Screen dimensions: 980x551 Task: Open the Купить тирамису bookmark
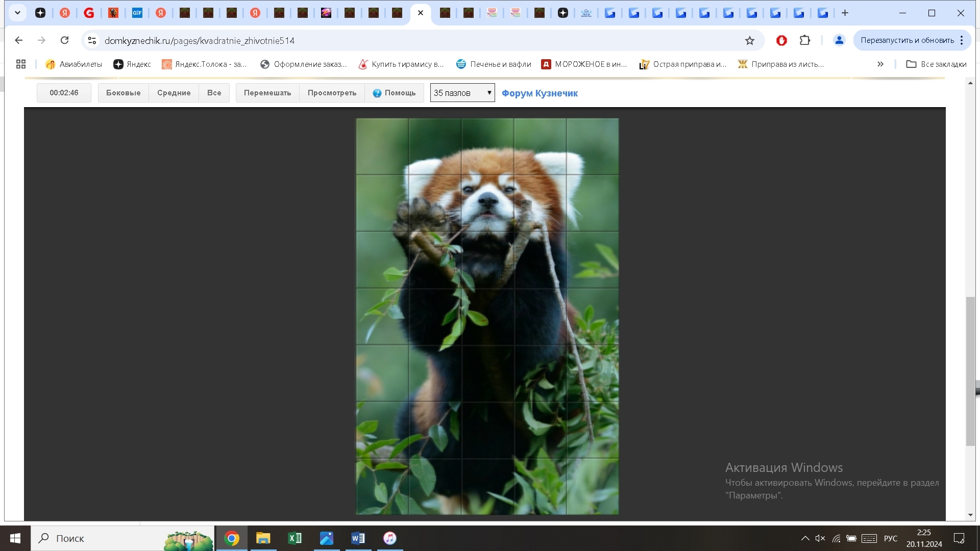pyautogui.click(x=401, y=64)
